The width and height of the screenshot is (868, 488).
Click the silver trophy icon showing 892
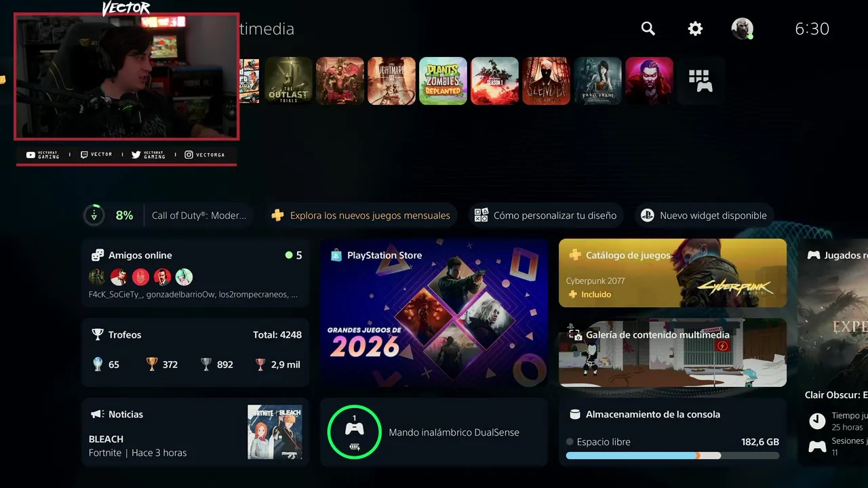[x=206, y=365]
